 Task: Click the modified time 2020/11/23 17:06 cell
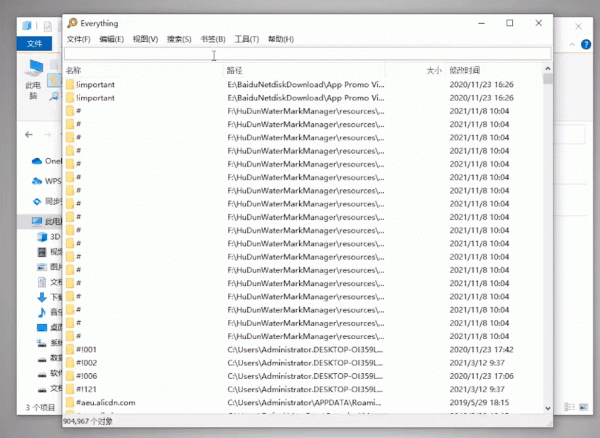click(x=481, y=376)
